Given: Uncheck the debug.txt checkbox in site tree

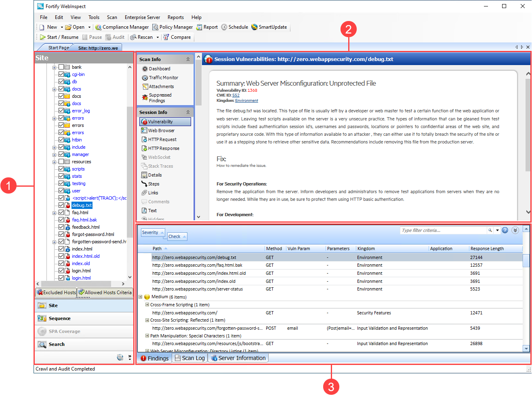Looking at the screenshot, I should 61,205.
